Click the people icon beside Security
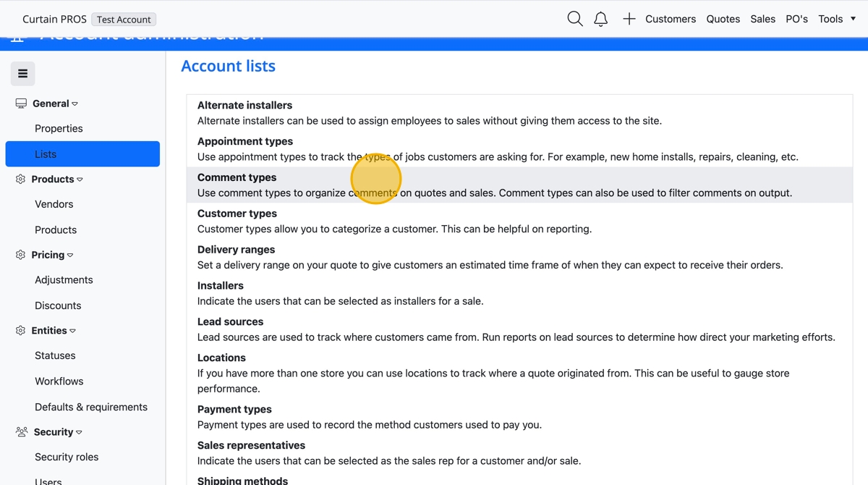The width and height of the screenshot is (868, 485). tap(21, 431)
